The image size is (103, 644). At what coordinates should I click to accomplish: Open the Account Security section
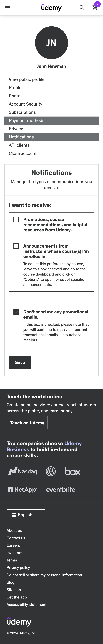tap(25, 104)
